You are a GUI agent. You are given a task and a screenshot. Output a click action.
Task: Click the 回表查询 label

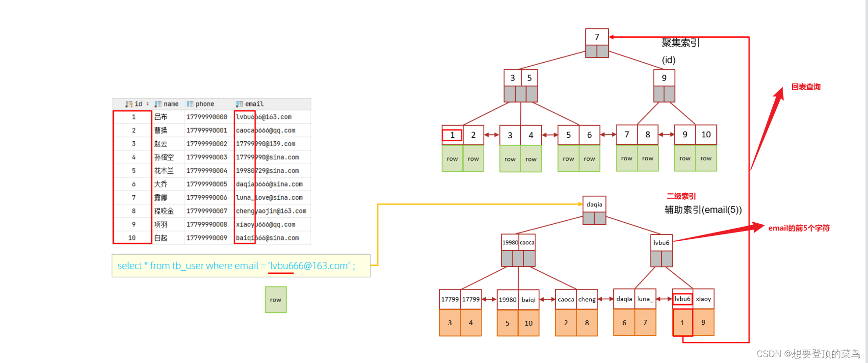[806, 87]
